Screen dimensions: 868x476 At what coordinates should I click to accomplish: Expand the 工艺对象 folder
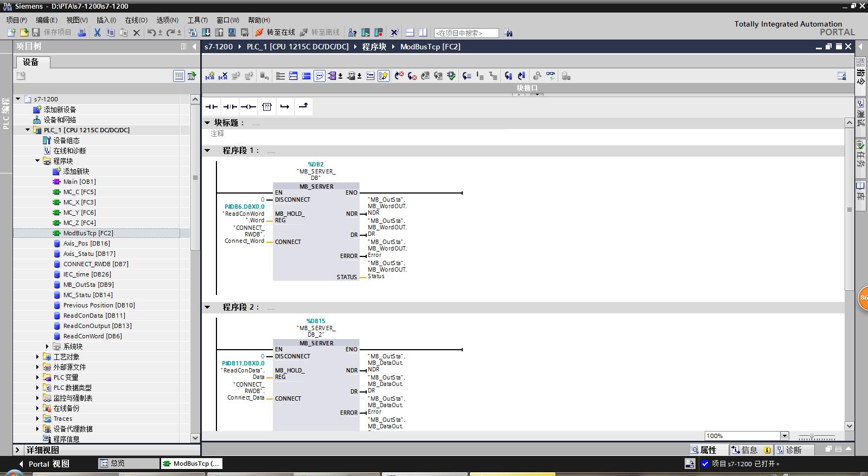(37, 357)
